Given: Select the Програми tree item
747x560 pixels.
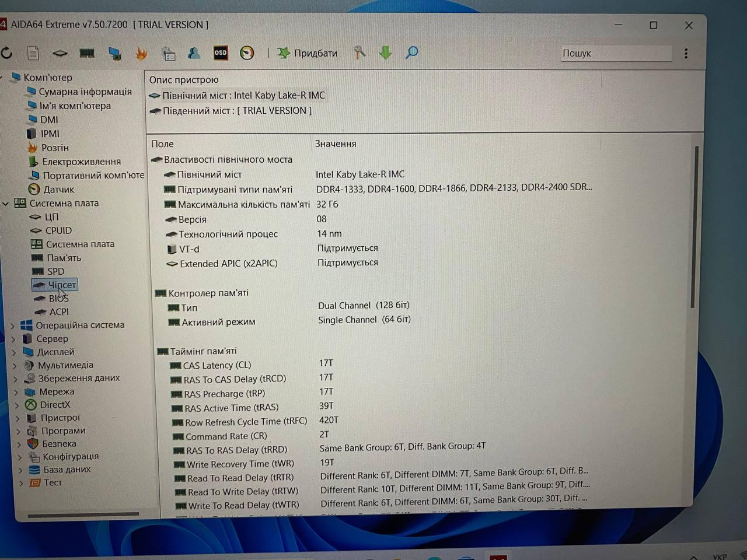Looking at the screenshot, I should tap(63, 430).
